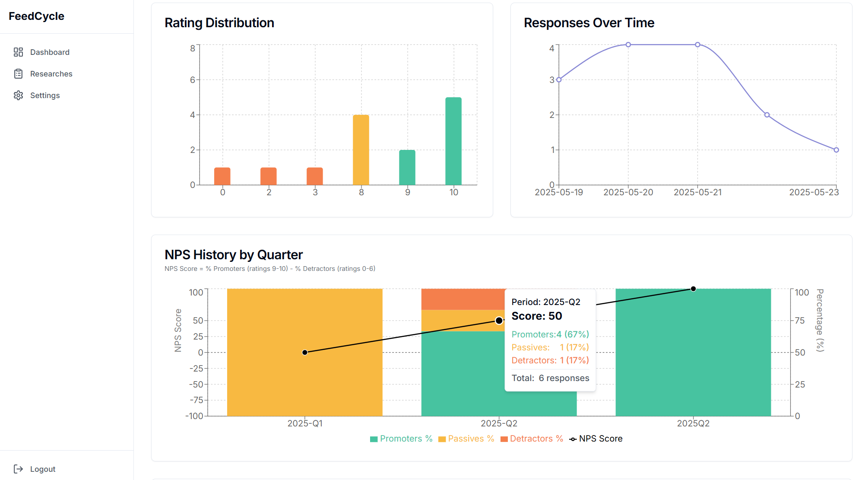Click the 2025-Q1 NPS score point

[305, 353]
